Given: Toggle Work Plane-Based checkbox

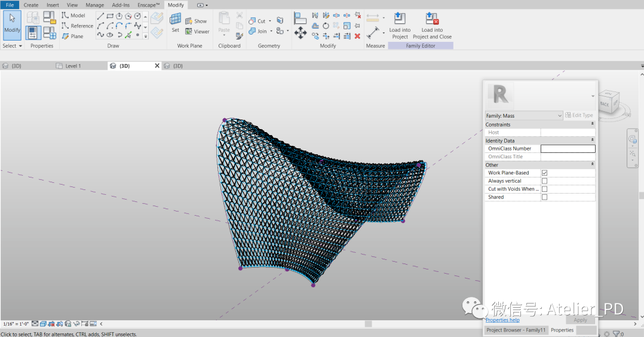Looking at the screenshot, I should click(x=545, y=173).
